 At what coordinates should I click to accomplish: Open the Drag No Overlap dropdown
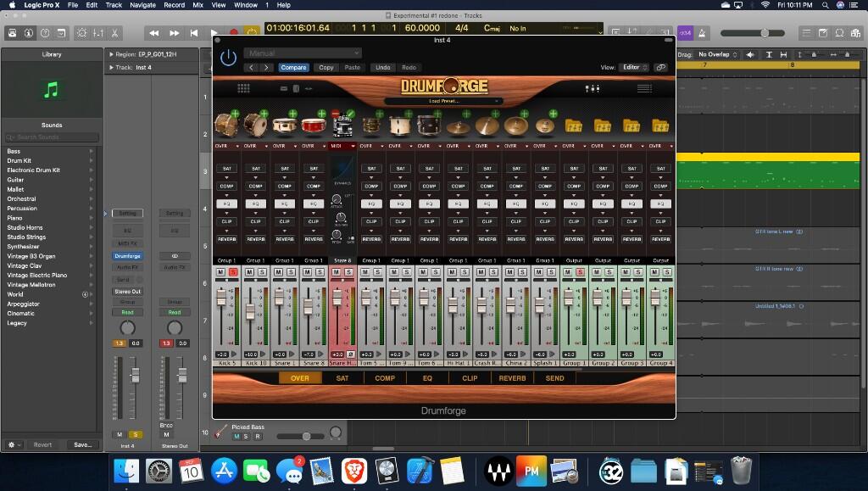pos(717,54)
